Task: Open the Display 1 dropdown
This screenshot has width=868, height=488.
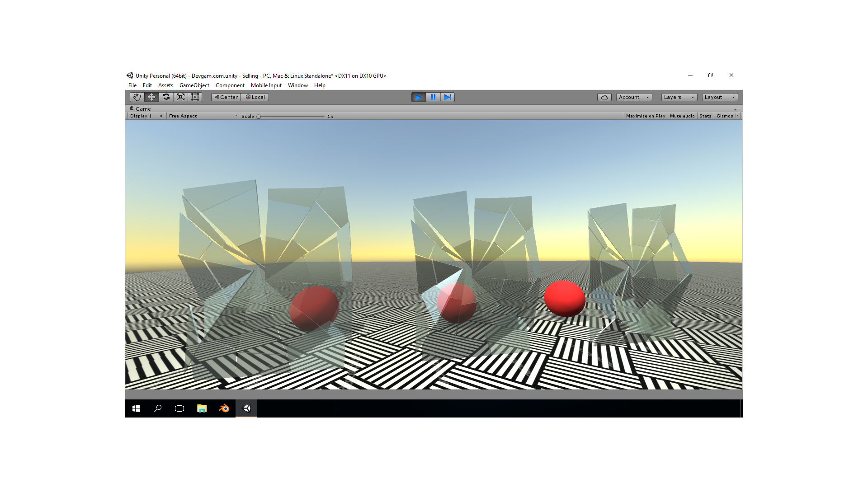Action: pos(146,116)
